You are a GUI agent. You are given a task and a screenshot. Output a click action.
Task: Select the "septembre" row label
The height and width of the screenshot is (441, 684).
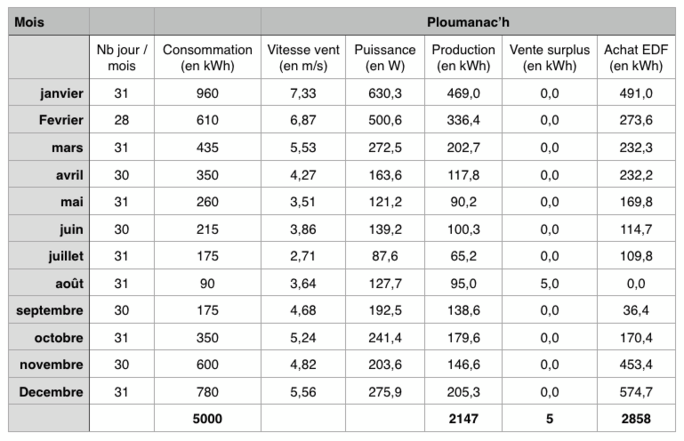(48, 310)
